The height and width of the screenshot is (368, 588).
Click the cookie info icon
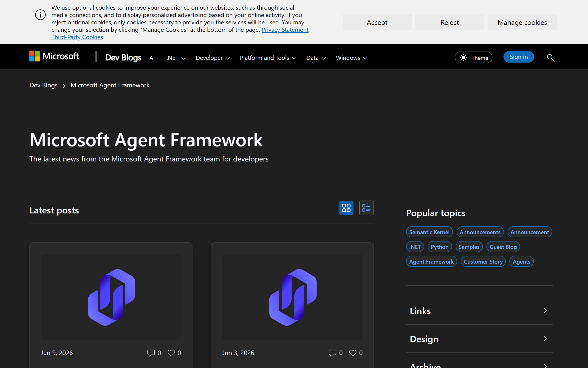click(x=40, y=15)
